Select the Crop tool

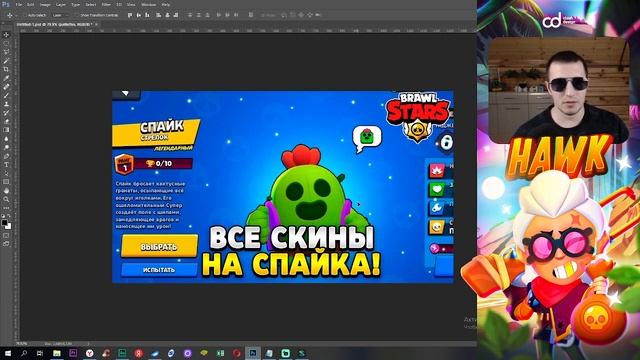7,69
